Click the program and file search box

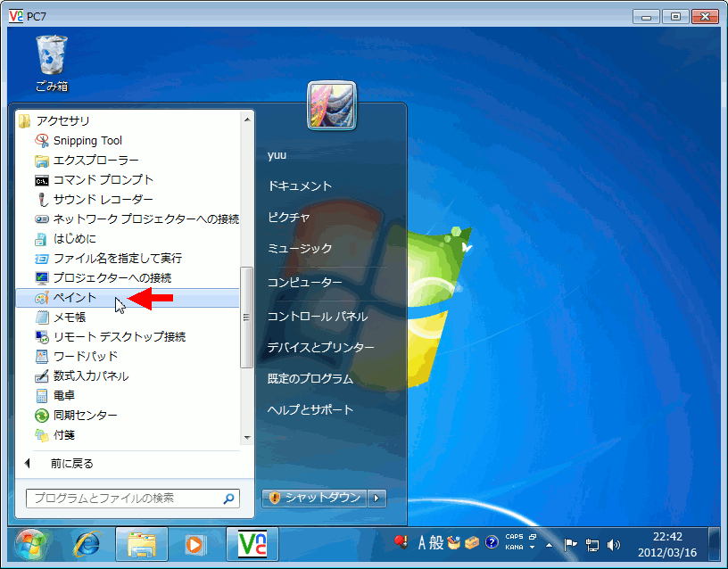[x=123, y=499]
